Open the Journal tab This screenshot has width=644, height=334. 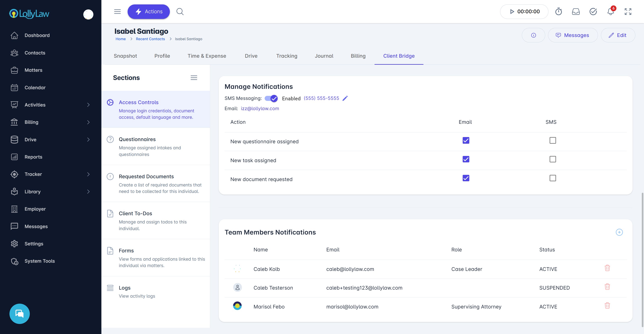click(x=324, y=56)
